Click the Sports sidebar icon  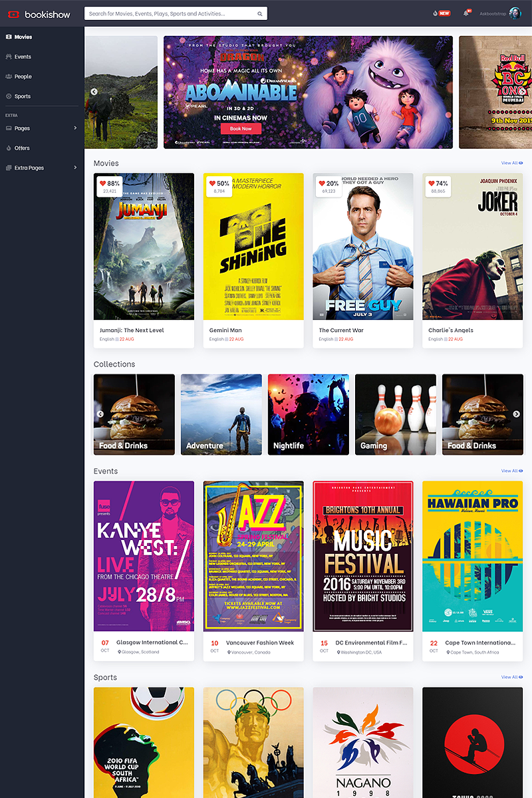click(x=9, y=96)
